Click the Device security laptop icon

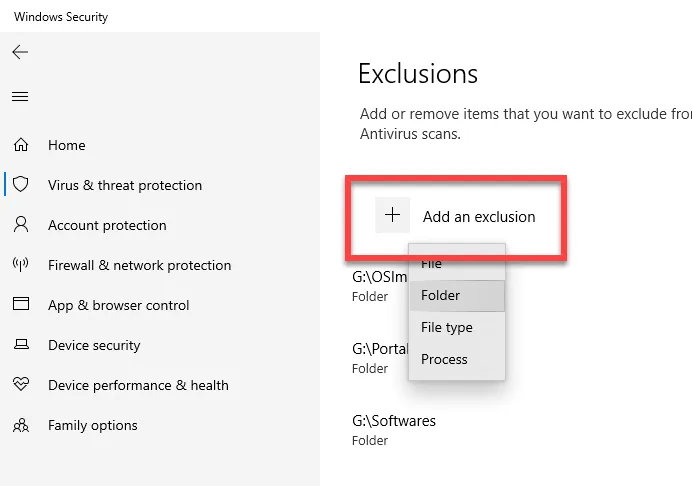click(x=21, y=344)
